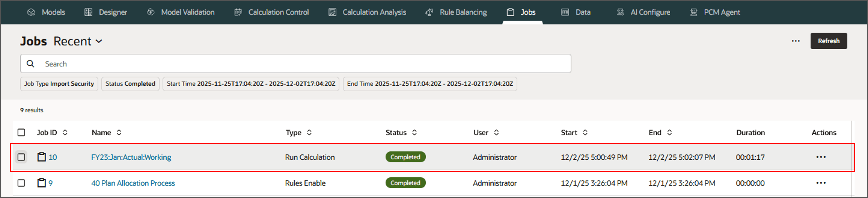Viewport: 868px width, 198px height.
Task: Click the Data table icon
Action: point(565,12)
